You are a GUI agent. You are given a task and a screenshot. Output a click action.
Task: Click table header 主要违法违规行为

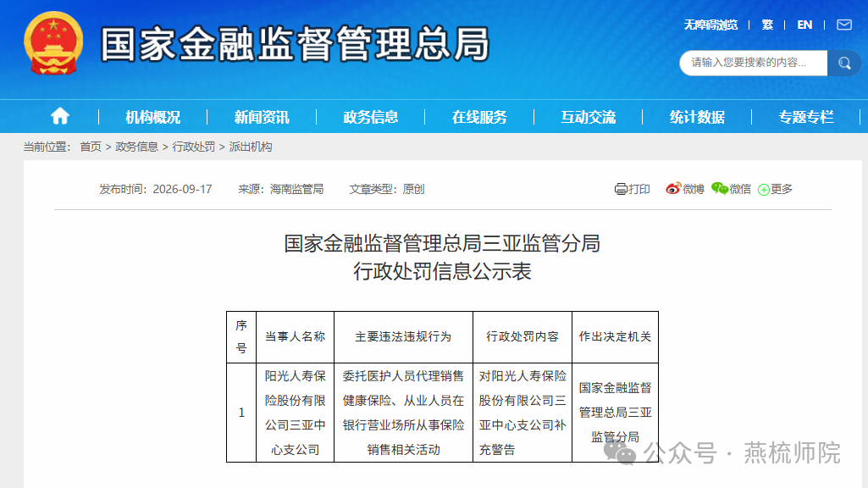click(404, 337)
